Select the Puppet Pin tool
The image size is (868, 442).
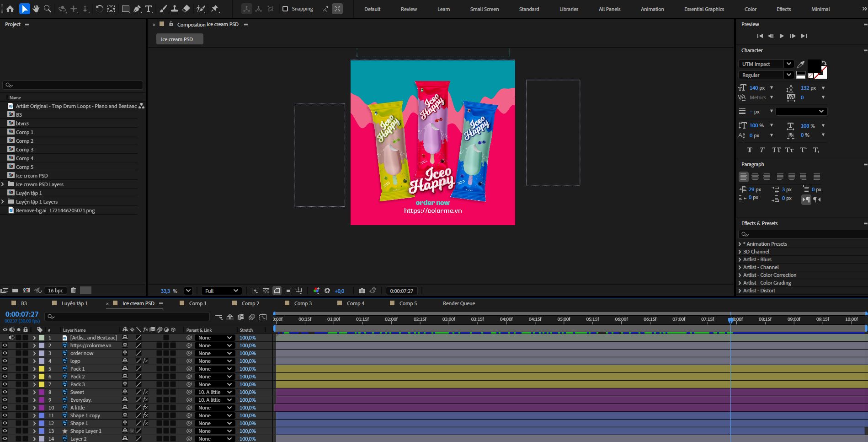tap(215, 9)
